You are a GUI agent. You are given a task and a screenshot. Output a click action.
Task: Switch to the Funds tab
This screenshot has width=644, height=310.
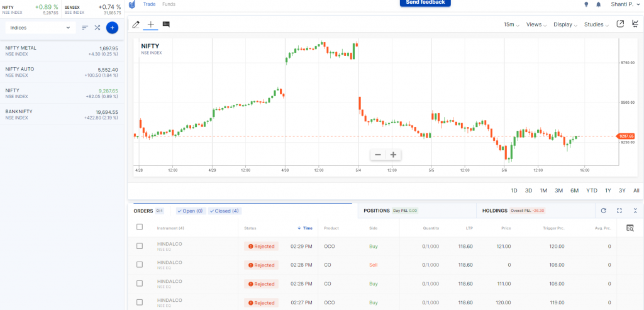tap(169, 4)
